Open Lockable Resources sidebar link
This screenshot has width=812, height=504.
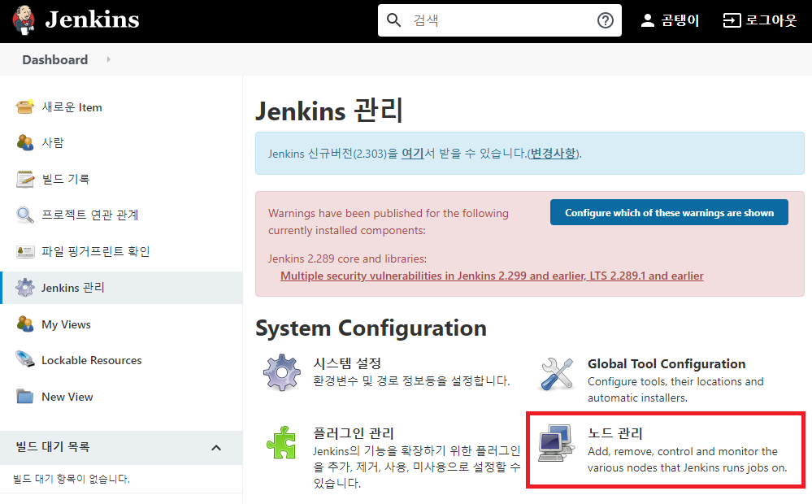(92, 360)
